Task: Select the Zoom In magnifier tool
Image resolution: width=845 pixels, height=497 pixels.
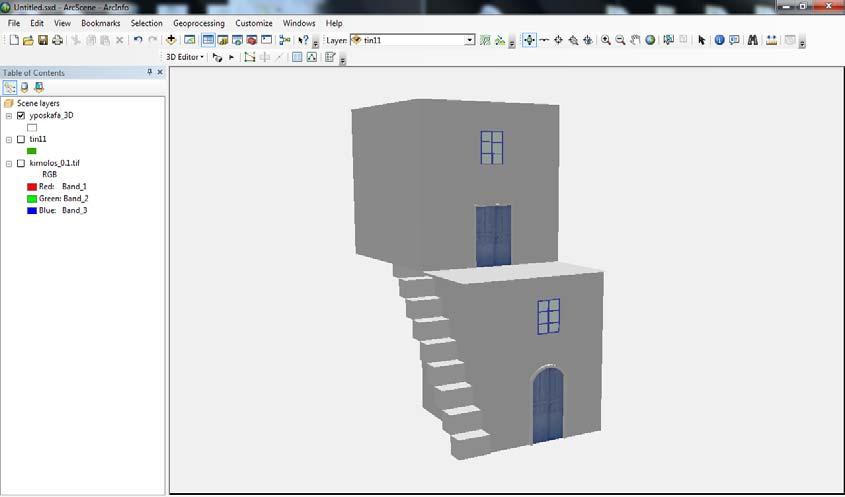Action: [x=606, y=40]
